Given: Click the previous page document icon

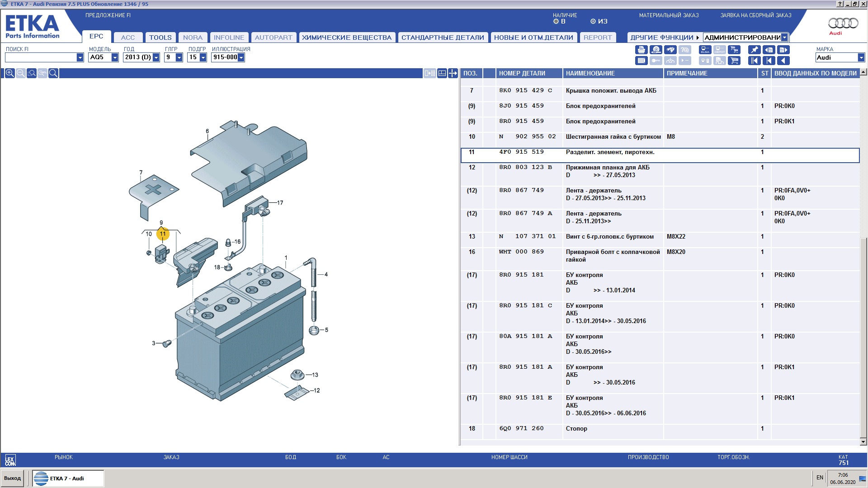Looking at the screenshot, I should pos(769,50).
